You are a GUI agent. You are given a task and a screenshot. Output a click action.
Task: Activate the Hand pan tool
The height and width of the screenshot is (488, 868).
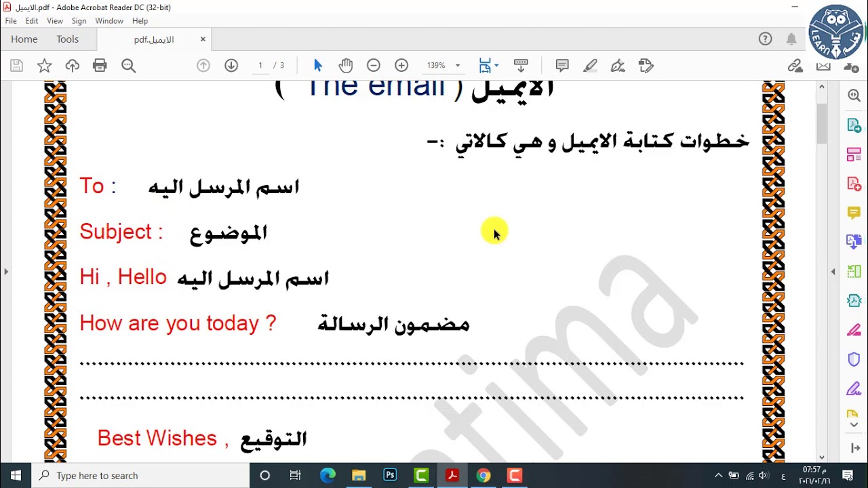click(x=346, y=66)
